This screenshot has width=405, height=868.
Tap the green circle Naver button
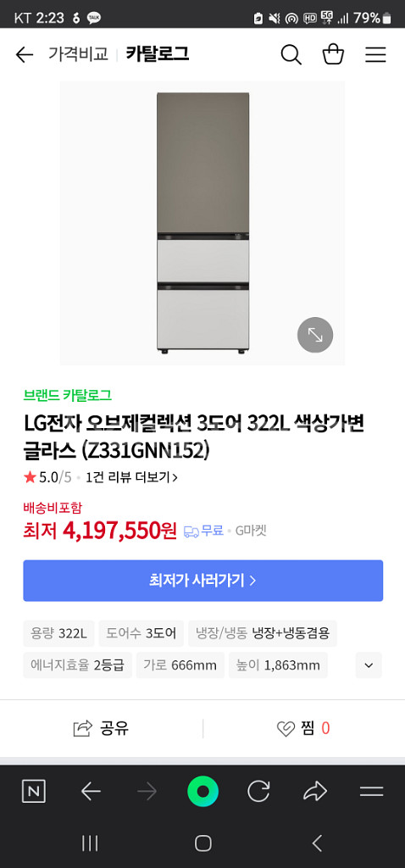[x=203, y=792]
